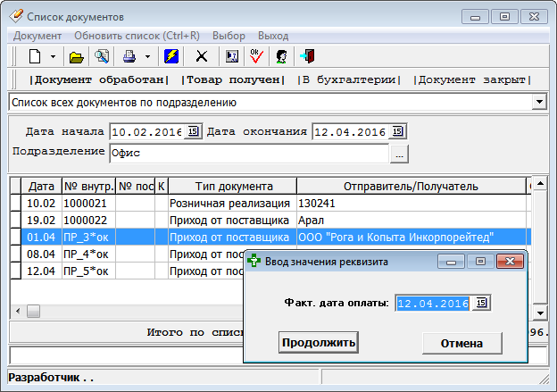Click the Дата начала date field
This screenshot has width=557, height=392.
146,132
